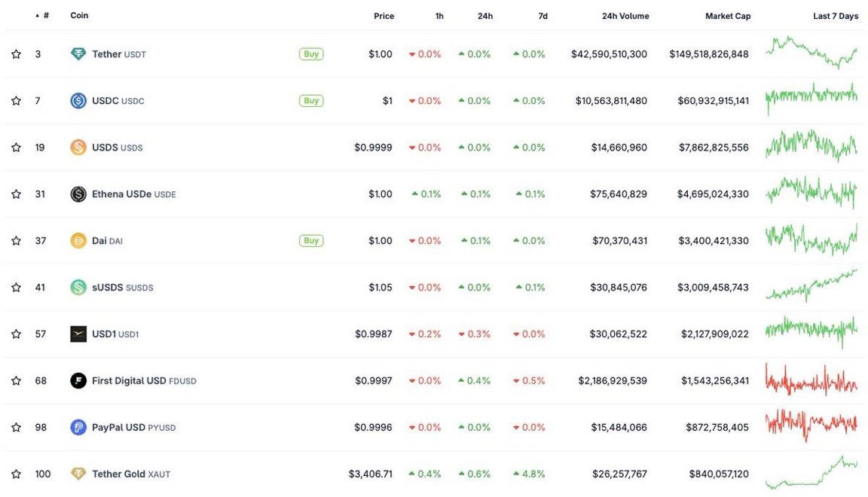868x497 pixels.
Task: Click the Dai coin icon
Action: pyautogui.click(x=78, y=241)
